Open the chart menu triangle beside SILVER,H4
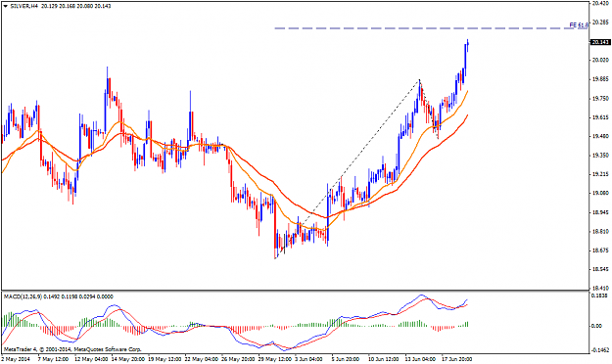Viewport: 612px width, 364px height. (5, 6)
